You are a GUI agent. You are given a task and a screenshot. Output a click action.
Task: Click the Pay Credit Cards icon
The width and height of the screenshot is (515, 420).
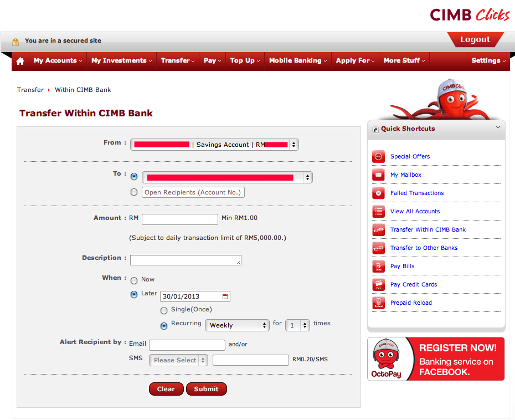point(378,285)
